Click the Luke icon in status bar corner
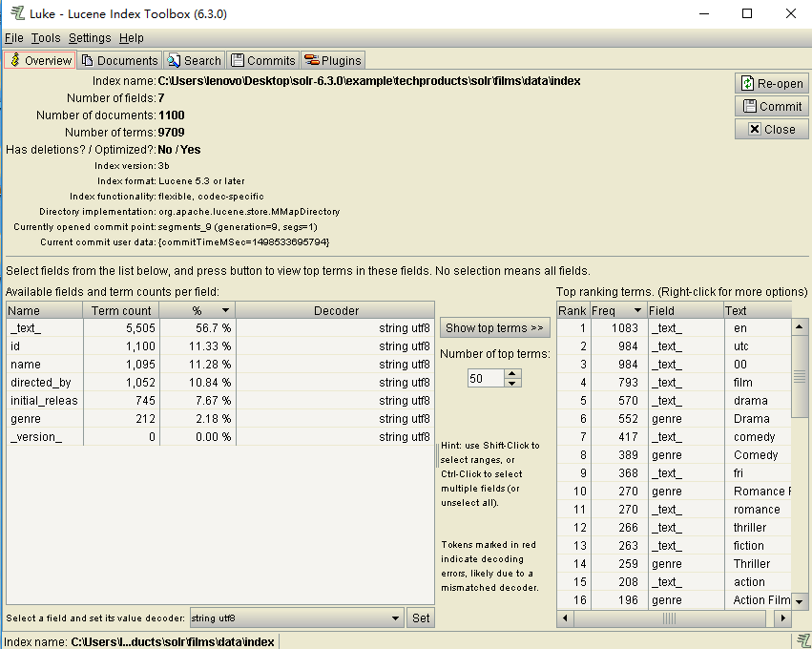 tap(803, 640)
